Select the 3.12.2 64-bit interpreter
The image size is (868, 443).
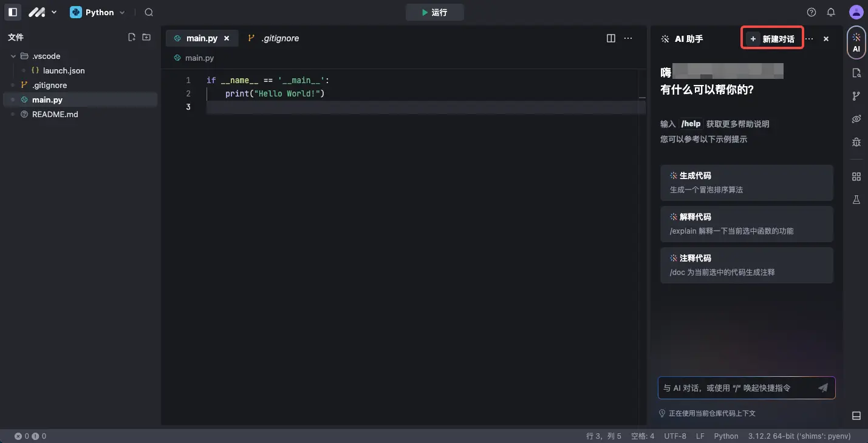(799, 436)
